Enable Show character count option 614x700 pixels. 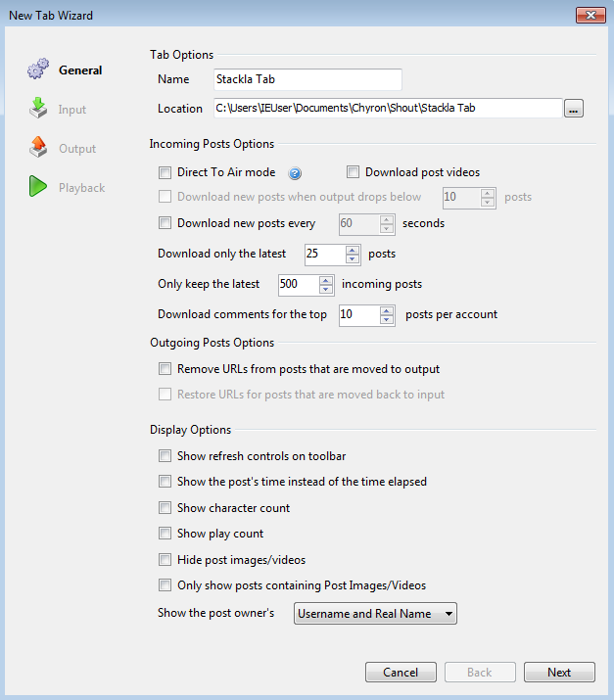(x=165, y=508)
